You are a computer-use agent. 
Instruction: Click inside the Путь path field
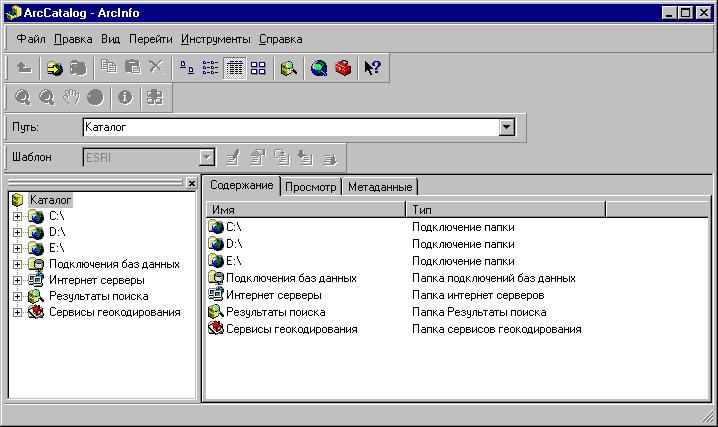[291, 128]
